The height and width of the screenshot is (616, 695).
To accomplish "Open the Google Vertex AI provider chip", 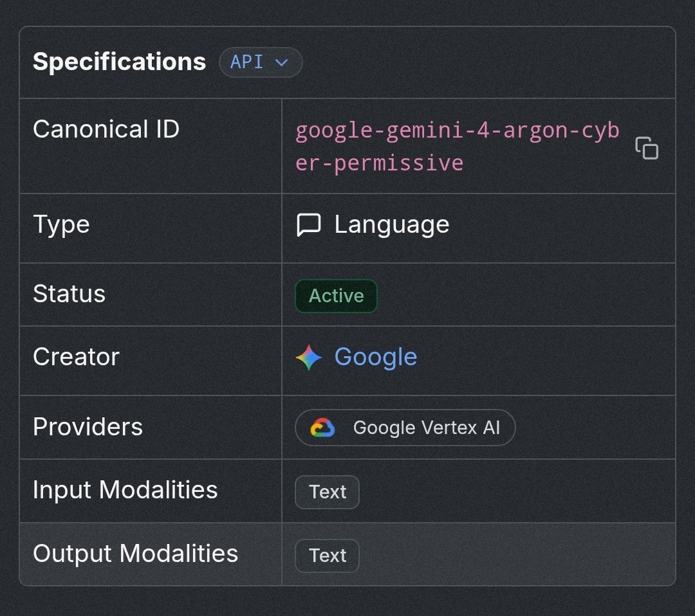I will tap(405, 428).
